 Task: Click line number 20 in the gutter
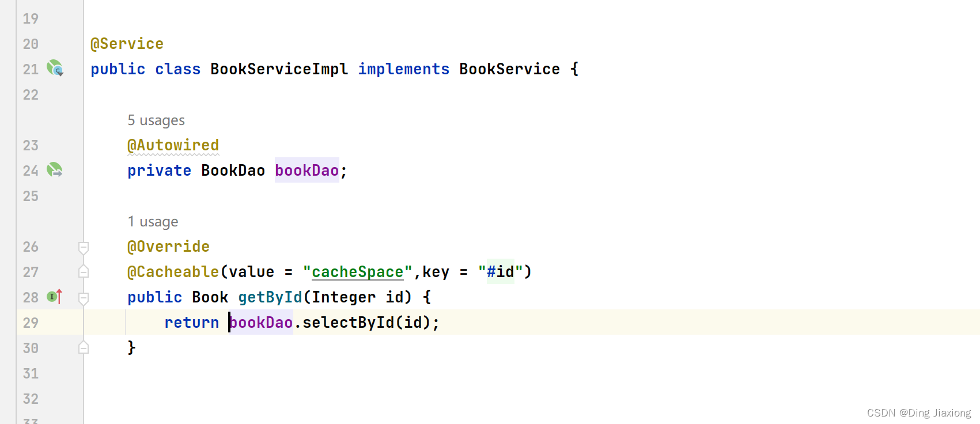point(31,44)
